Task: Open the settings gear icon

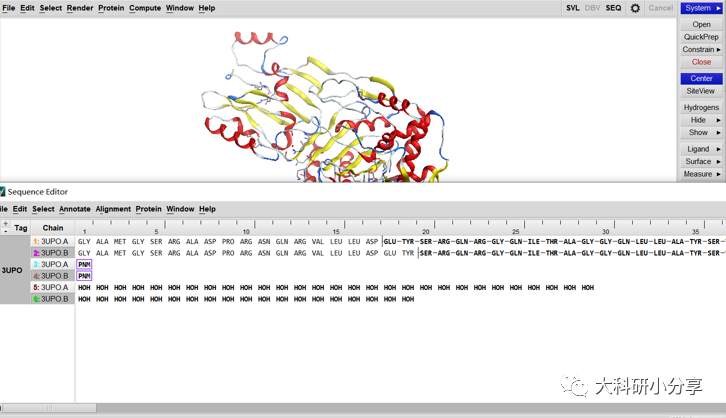Action: point(635,8)
